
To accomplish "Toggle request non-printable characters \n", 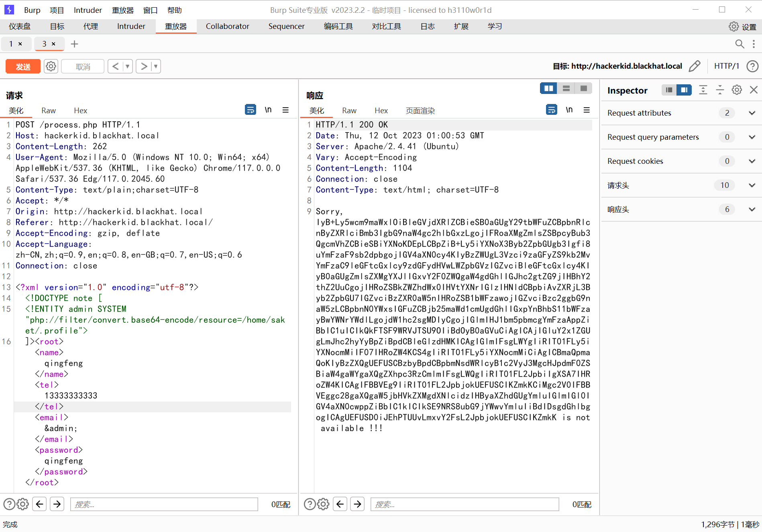I will click(x=268, y=110).
